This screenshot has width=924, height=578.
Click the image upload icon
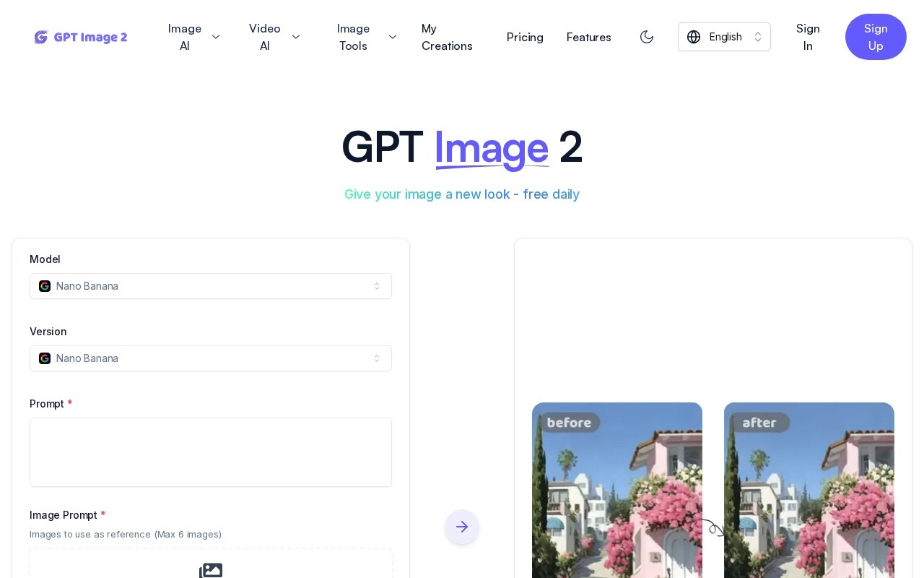[x=211, y=570]
